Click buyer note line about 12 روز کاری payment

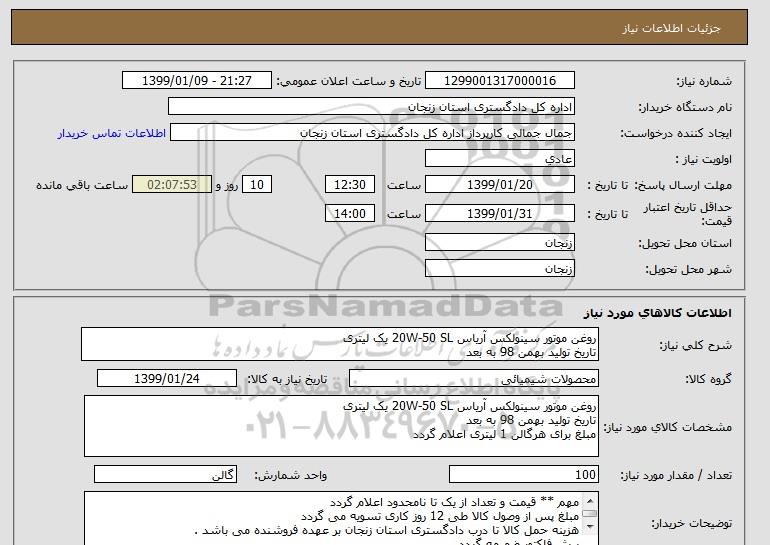(440, 516)
